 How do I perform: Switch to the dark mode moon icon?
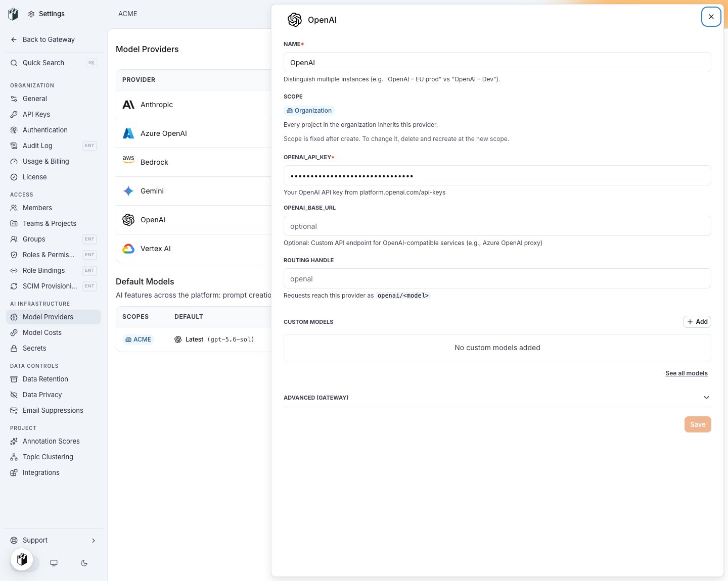(84, 563)
